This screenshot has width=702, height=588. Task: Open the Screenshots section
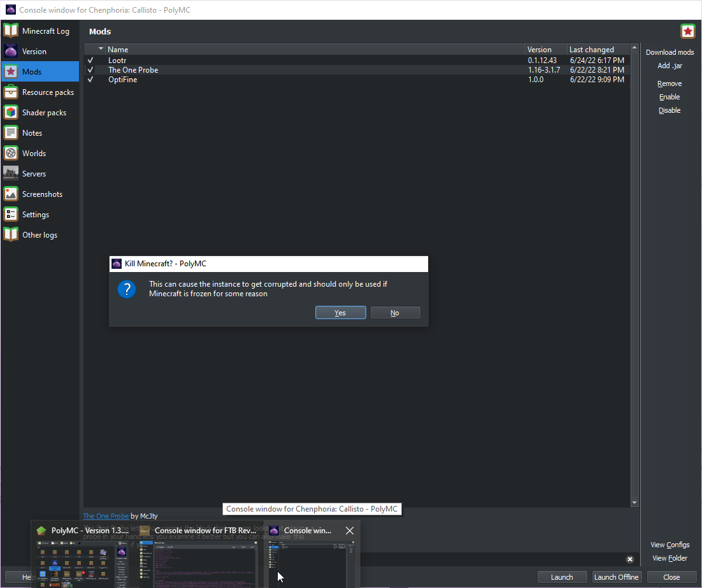41,194
